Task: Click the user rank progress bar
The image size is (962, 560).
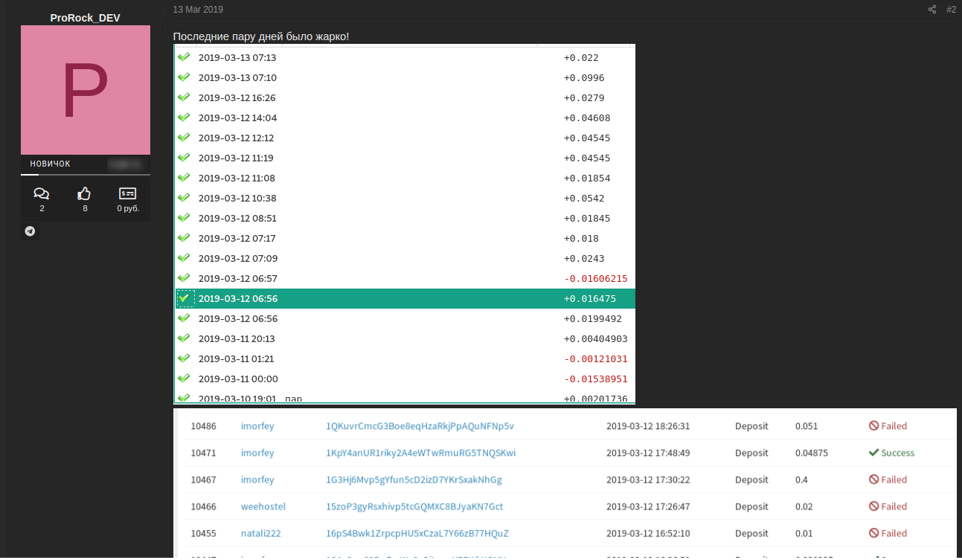Action: point(86,175)
